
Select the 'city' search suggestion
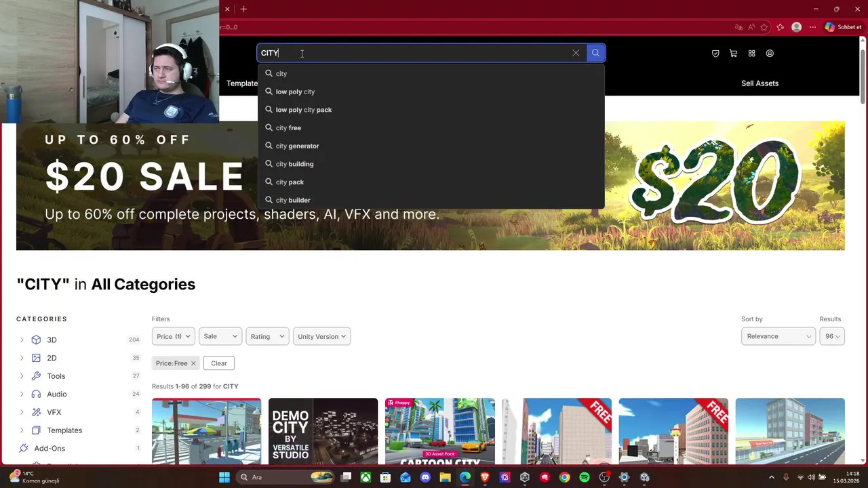pyautogui.click(x=431, y=73)
